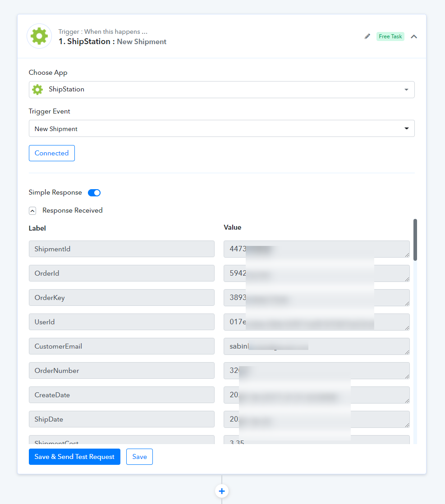Collapse the Response Received section

(32, 210)
